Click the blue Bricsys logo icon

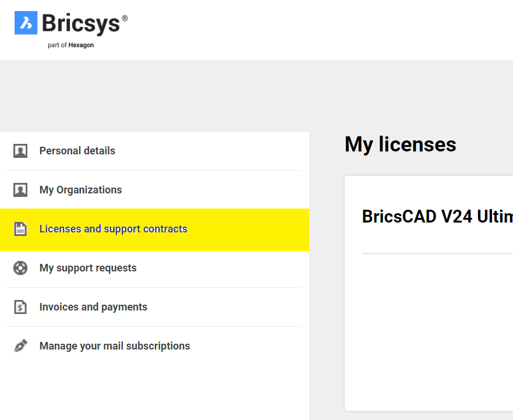point(26,23)
